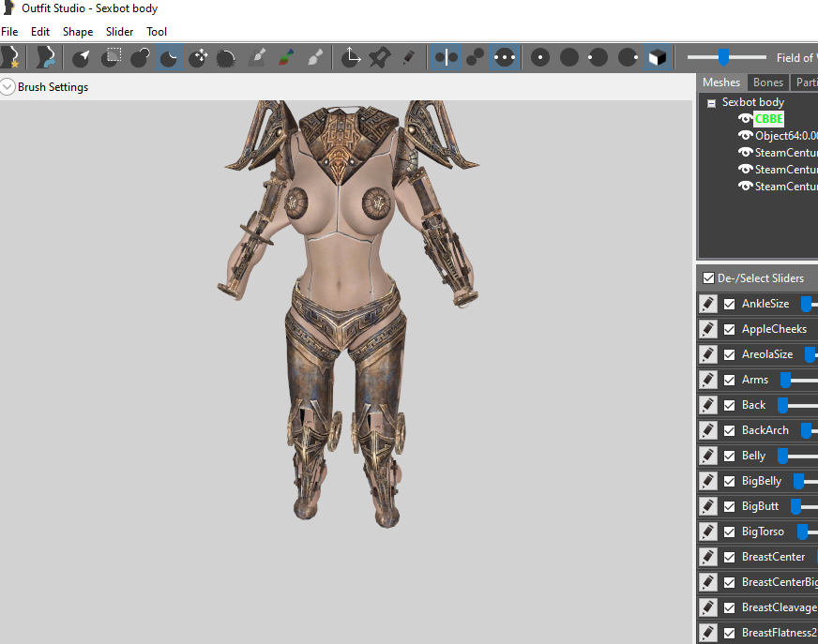The width and height of the screenshot is (818, 644).
Task: Pick the highlighted Deflate brush tool
Action: [x=169, y=57]
